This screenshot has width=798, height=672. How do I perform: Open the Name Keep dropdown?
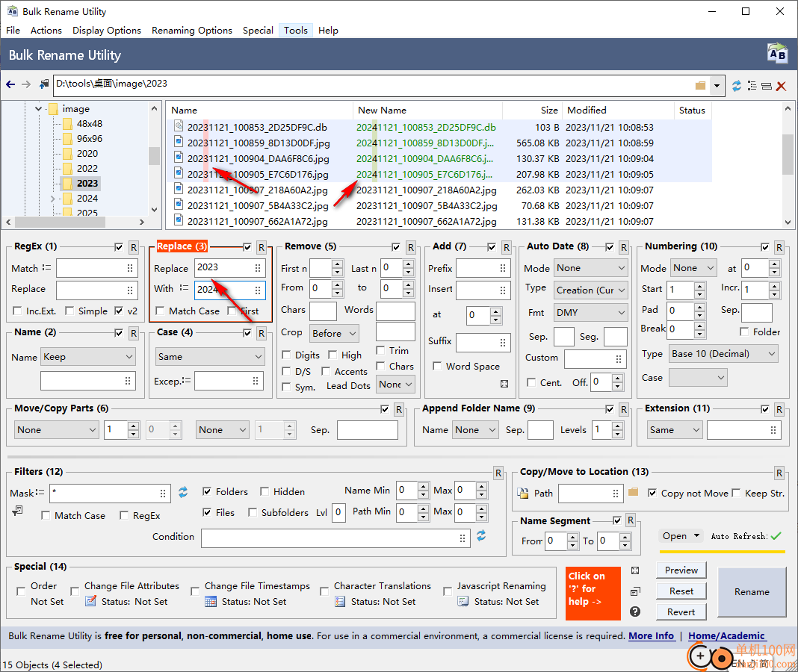[x=88, y=357]
